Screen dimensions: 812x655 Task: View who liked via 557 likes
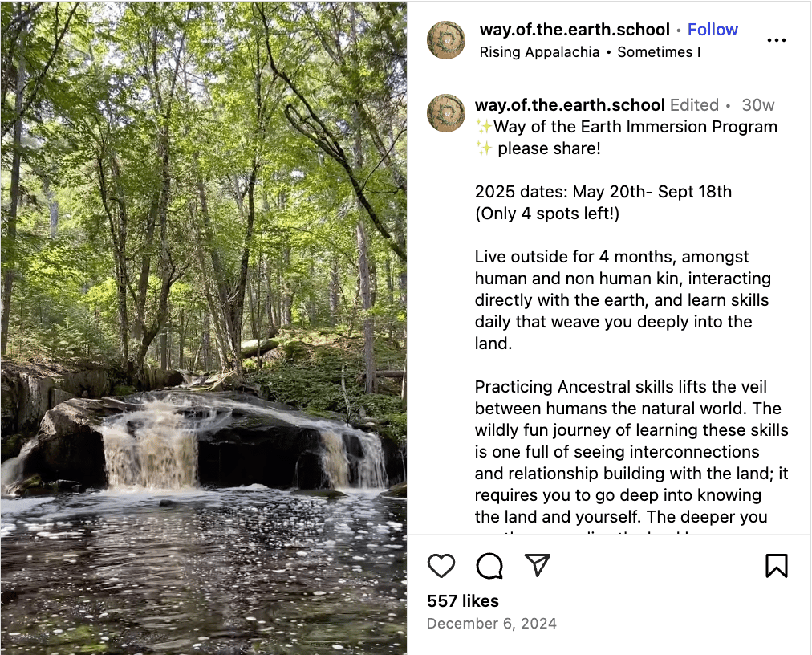pyautogui.click(x=463, y=601)
